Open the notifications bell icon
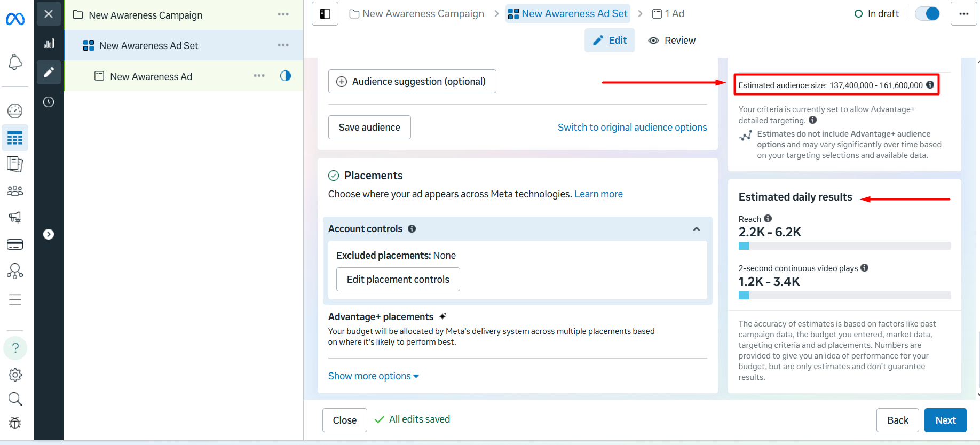This screenshot has width=980, height=445. point(15,62)
